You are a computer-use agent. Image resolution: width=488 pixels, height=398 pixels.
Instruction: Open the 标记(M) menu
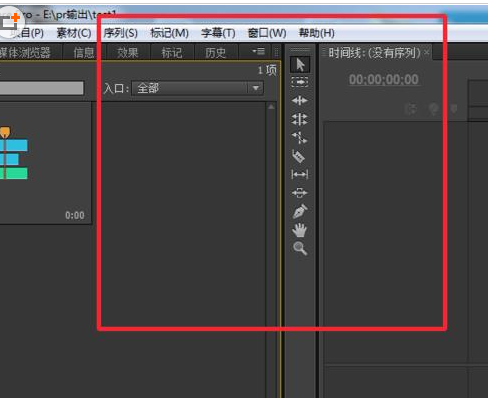click(x=169, y=33)
